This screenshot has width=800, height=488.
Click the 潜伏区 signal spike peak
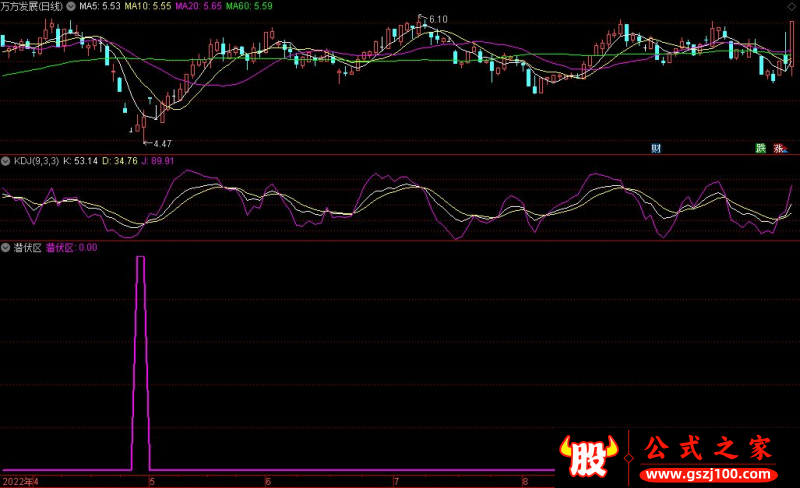[141, 258]
